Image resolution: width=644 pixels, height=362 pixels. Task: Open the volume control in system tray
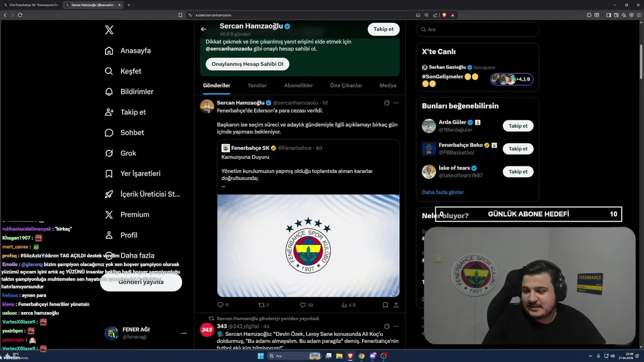tap(612, 356)
